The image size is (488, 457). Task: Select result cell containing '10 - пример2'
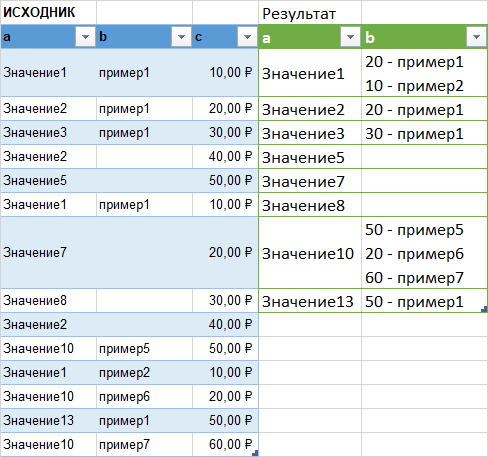coord(424,73)
